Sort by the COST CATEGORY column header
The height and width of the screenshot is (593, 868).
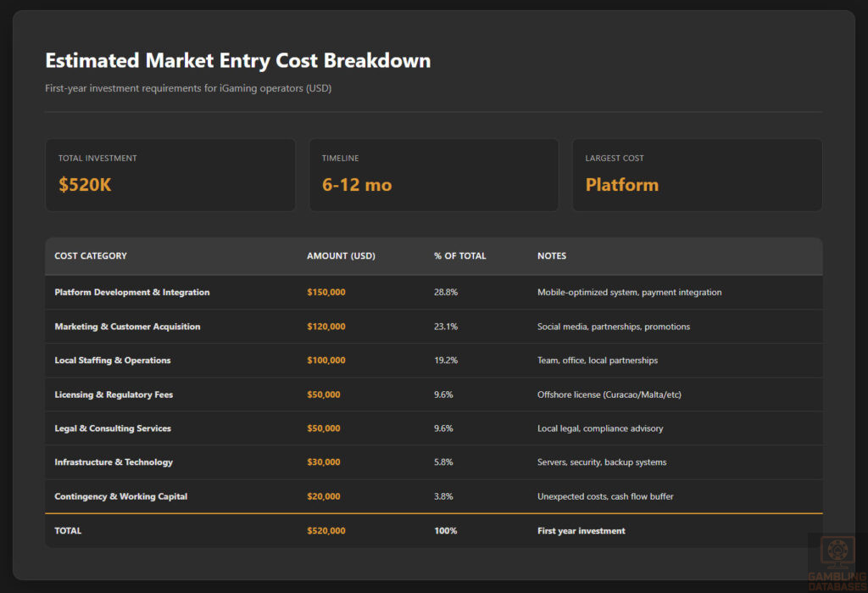pos(90,255)
